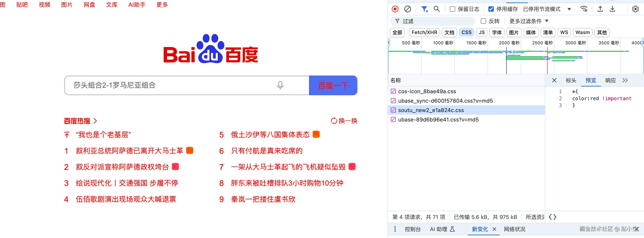This screenshot has width=644, height=238.
Task: Select 全部 resource type filter
Action: [x=397, y=32]
